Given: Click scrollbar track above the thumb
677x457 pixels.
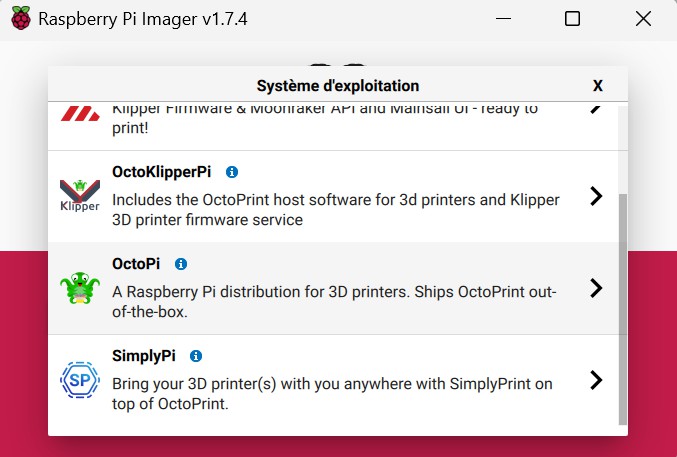Looking at the screenshot, I should pos(623,149).
